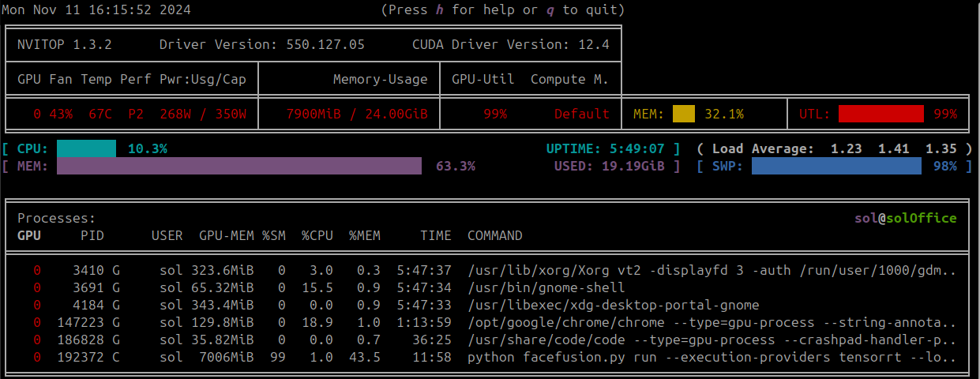Click the blue SWP swap usage bar

click(836, 167)
